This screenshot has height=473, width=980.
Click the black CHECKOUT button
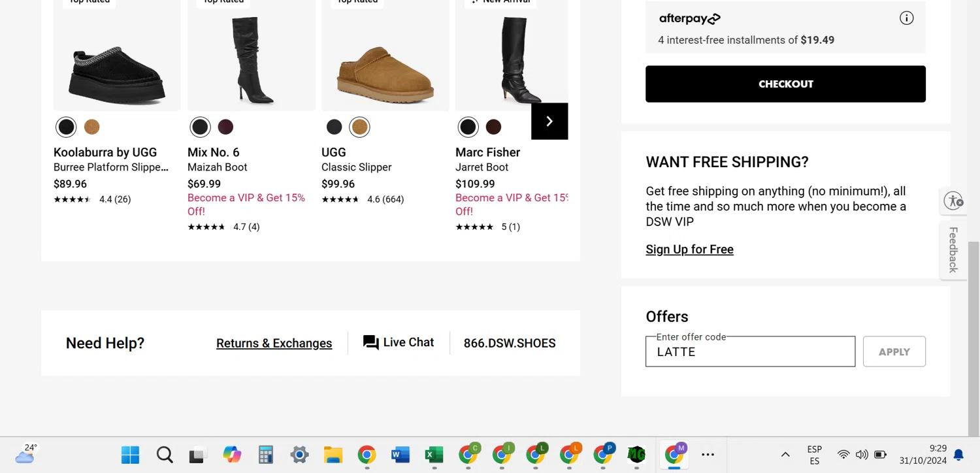(x=785, y=84)
